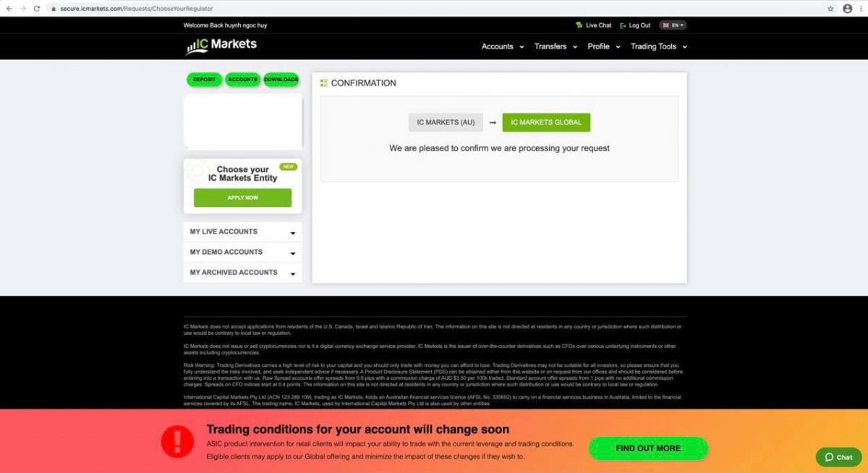Click the IC Markets (AU) entity box

pos(446,122)
